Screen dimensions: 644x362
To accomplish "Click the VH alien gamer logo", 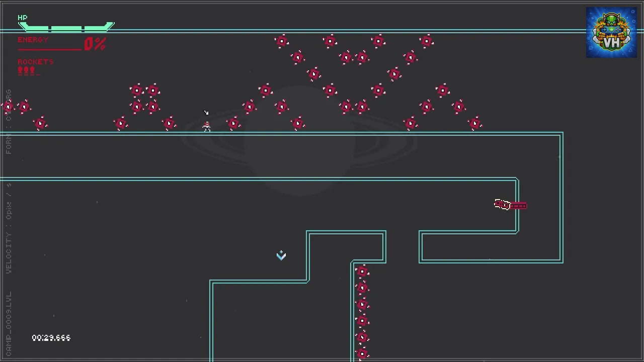I will pyautogui.click(x=611, y=32).
